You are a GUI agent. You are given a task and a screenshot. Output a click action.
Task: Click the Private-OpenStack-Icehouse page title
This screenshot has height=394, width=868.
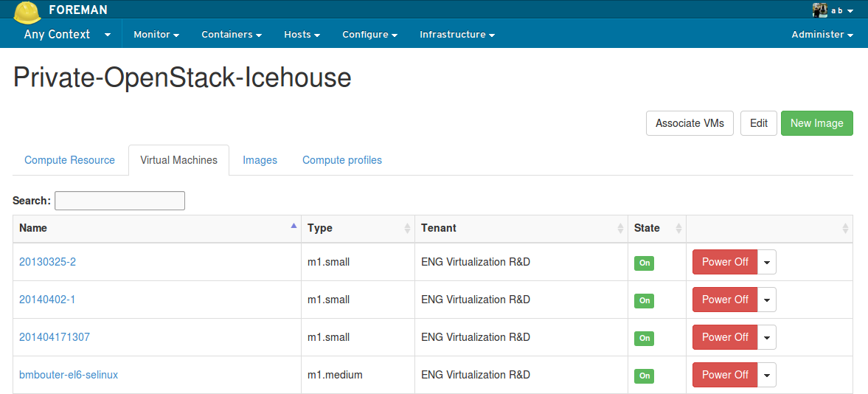click(182, 77)
